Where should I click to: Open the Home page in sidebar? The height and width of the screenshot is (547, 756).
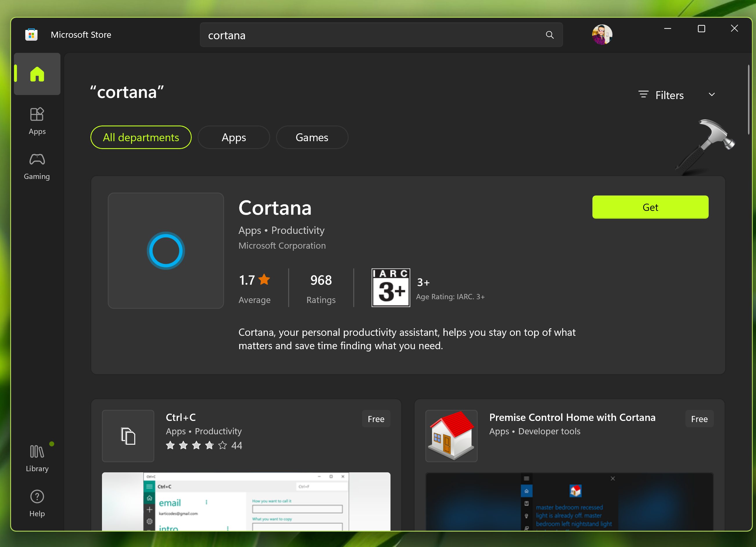click(x=37, y=74)
